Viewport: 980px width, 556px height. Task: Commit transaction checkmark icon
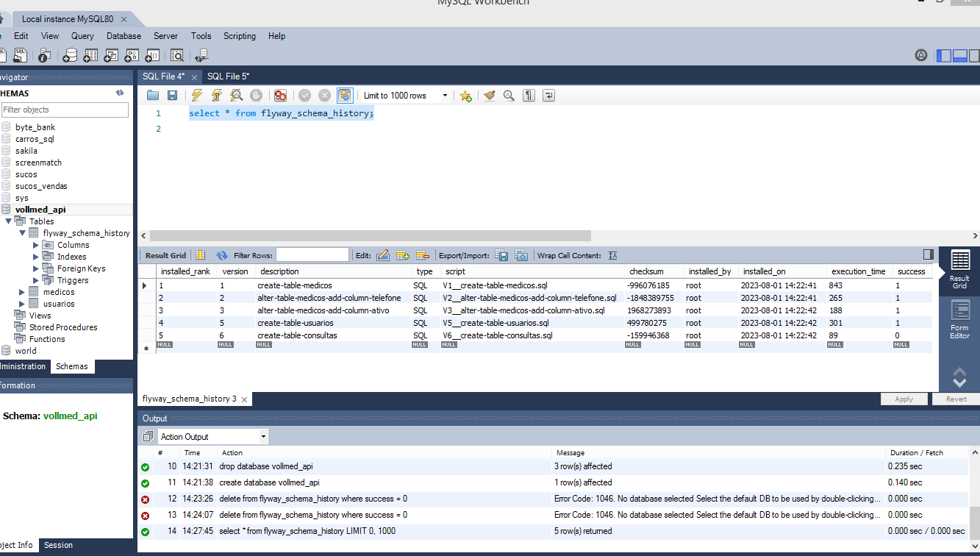[x=304, y=96]
